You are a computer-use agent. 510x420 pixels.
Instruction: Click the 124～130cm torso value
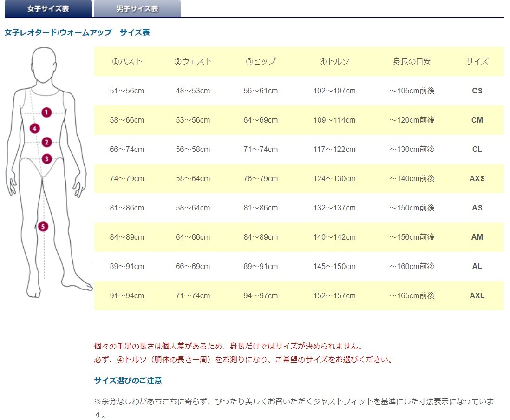tap(334, 178)
